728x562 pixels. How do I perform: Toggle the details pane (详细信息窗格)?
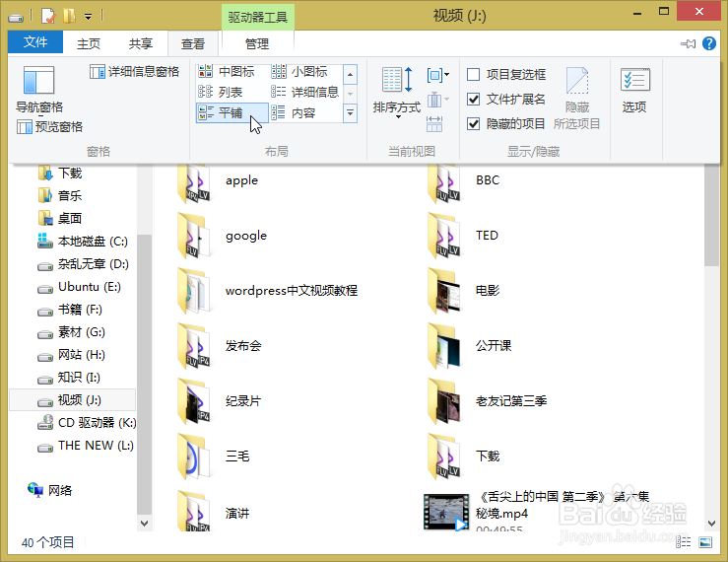tap(135, 72)
